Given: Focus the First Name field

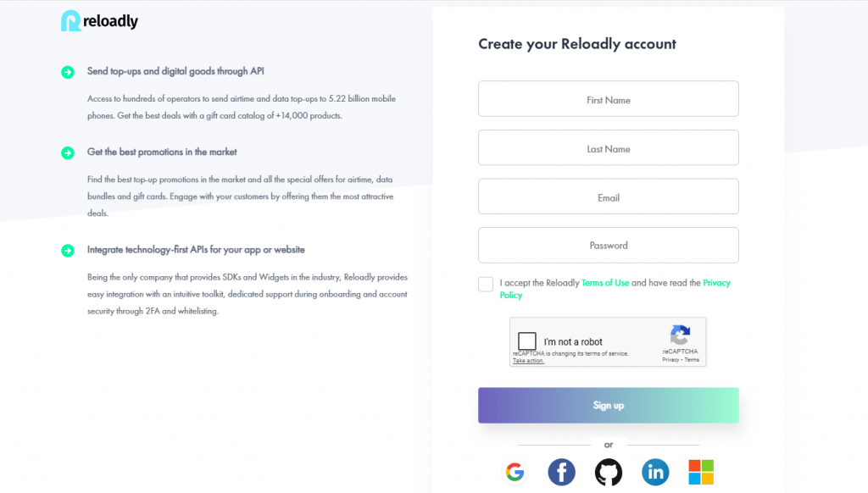Looking at the screenshot, I should coord(608,99).
